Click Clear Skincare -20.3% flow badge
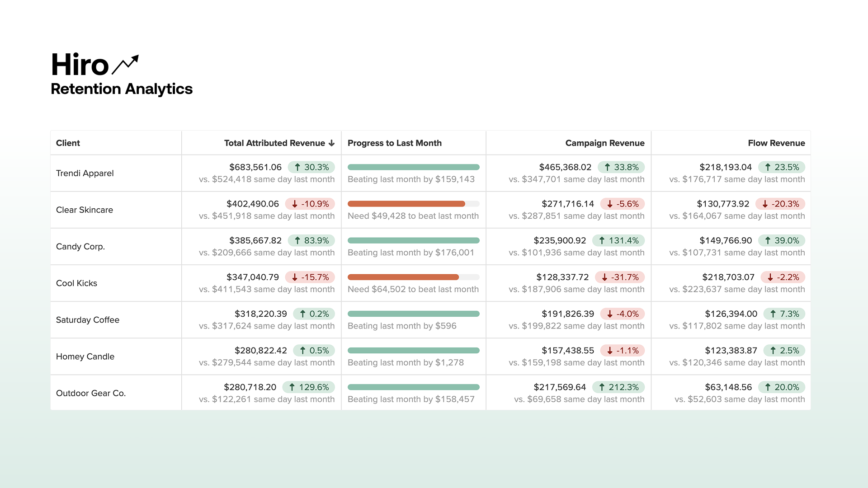The width and height of the screenshot is (868, 488). pyautogui.click(x=780, y=204)
